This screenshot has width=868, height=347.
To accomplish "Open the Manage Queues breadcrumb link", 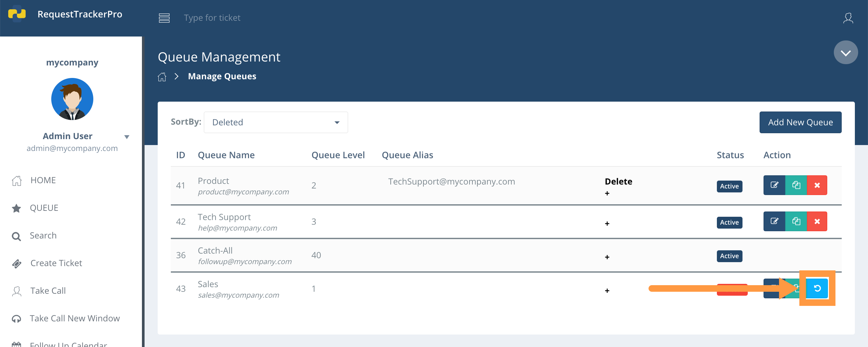I will (x=222, y=76).
